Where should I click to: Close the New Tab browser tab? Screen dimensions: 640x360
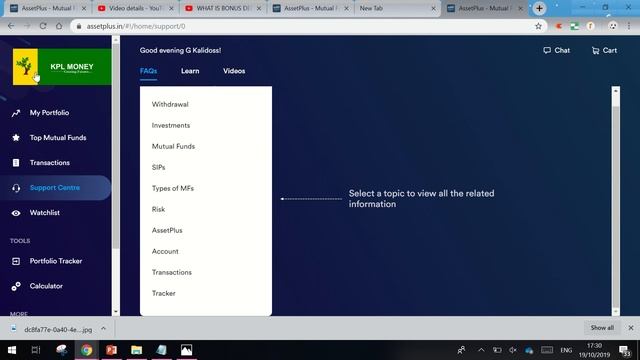[433, 8]
